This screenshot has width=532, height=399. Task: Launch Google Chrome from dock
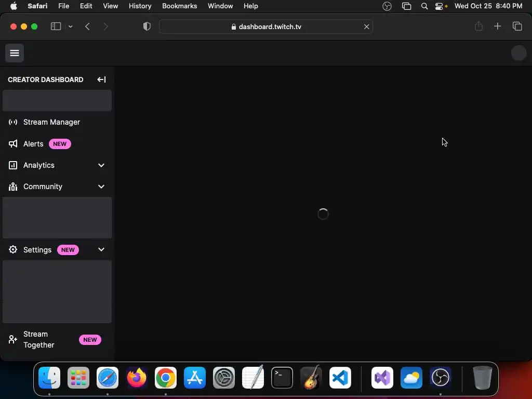(166, 377)
